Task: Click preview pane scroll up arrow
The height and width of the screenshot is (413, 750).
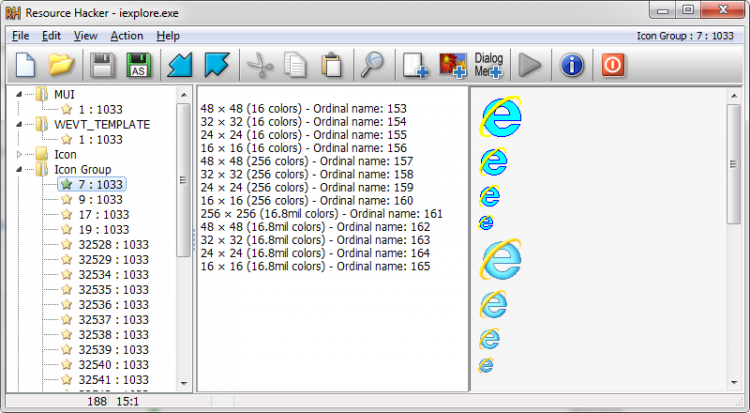Action: [734, 96]
